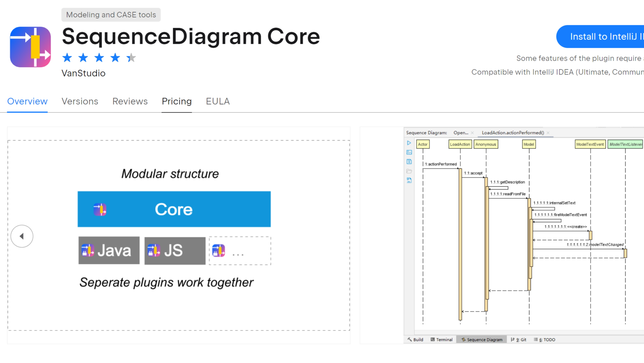Image resolution: width=644 pixels, height=363 pixels.
Task: Click the Modular structure screenshot thumbnail
Action: click(x=179, y=235)
